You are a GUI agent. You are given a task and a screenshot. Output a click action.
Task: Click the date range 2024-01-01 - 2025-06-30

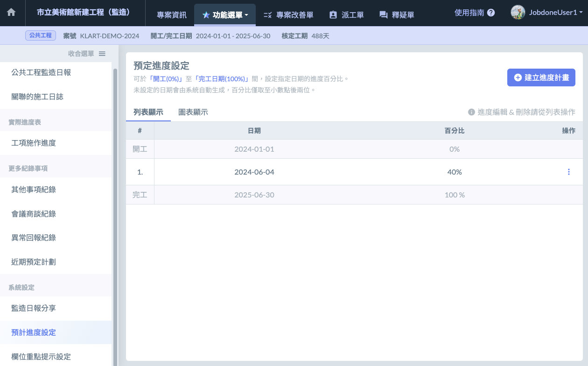pos(233,35)
